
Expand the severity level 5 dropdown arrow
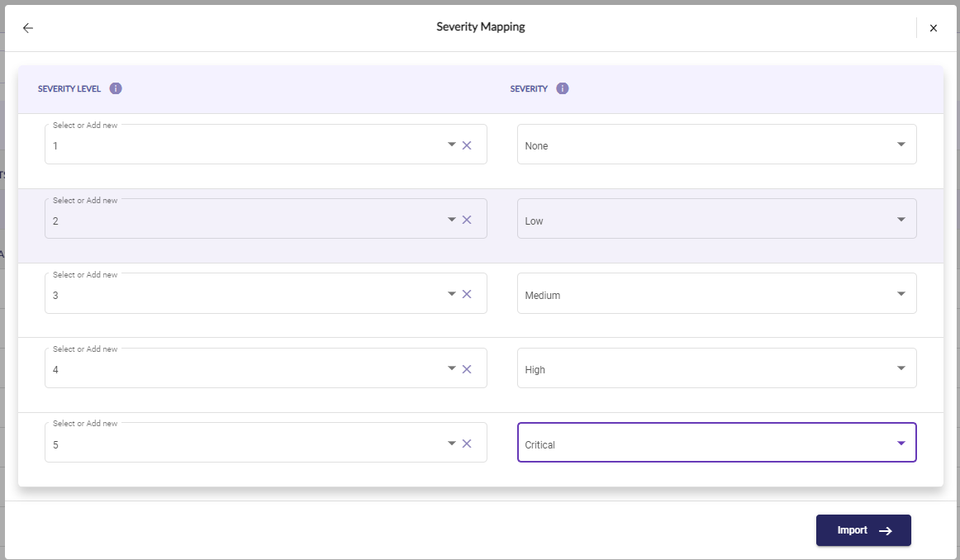point(452,443)
